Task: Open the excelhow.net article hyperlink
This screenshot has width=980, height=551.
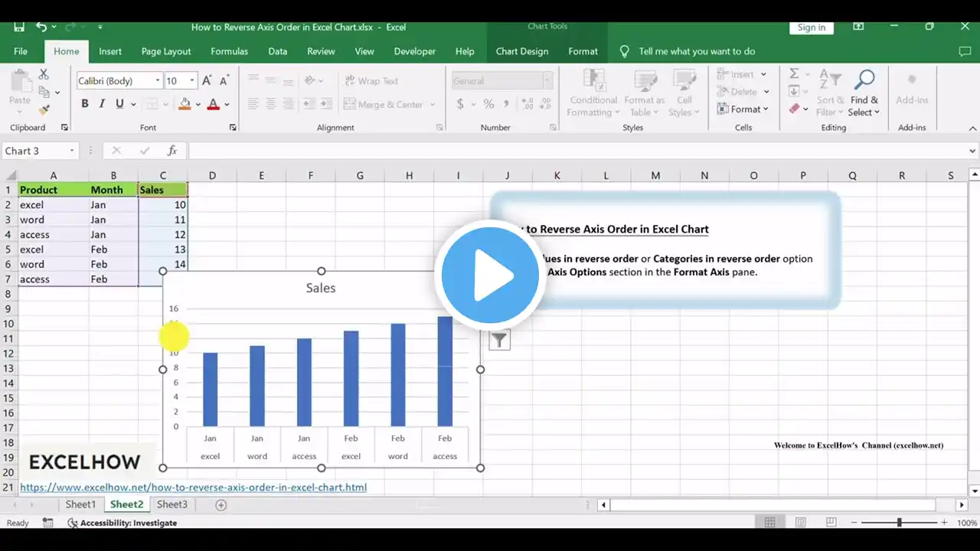Action: point(193,487)
